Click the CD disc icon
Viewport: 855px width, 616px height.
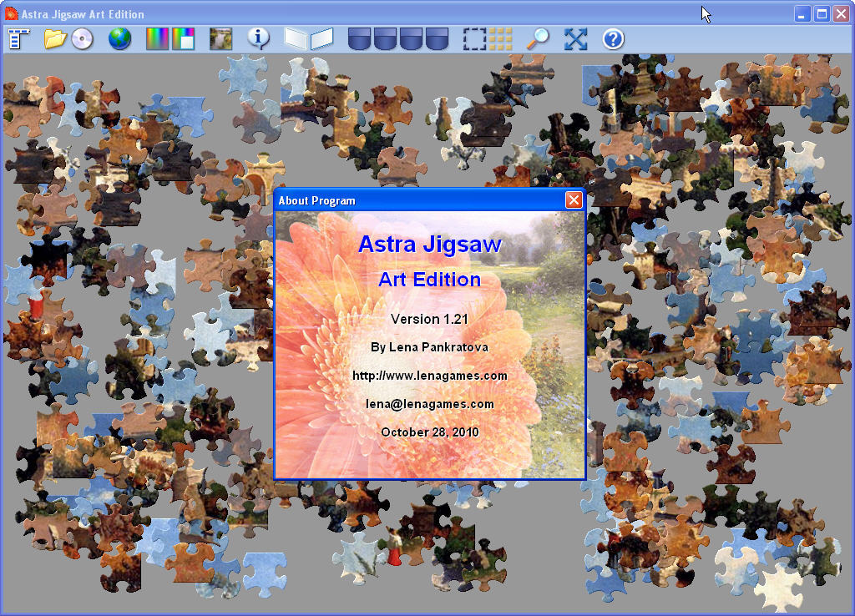coord(83,39)
